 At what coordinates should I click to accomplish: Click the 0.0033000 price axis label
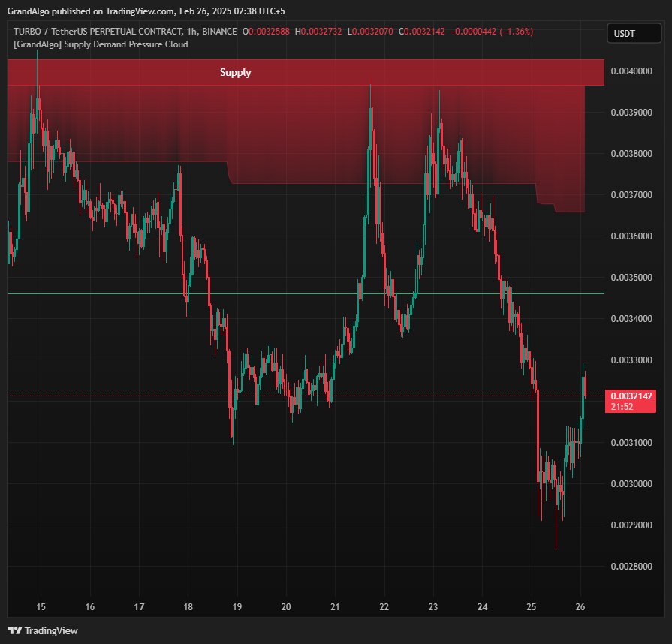[631, 360]
